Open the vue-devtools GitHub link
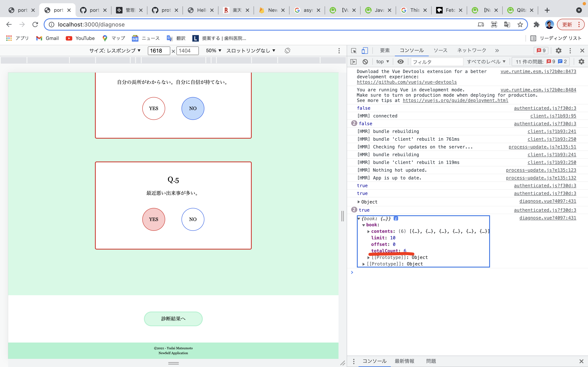The image size is (588, 367). [407, 82]
